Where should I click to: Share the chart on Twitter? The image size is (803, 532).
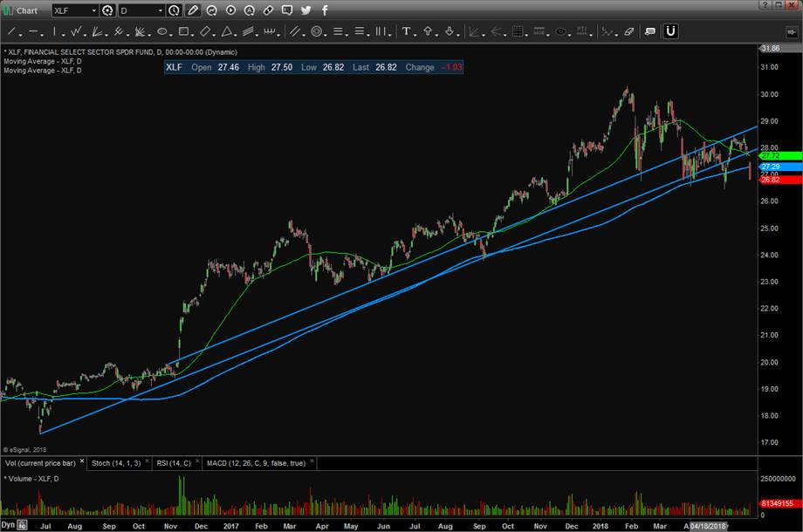(306, 10)
